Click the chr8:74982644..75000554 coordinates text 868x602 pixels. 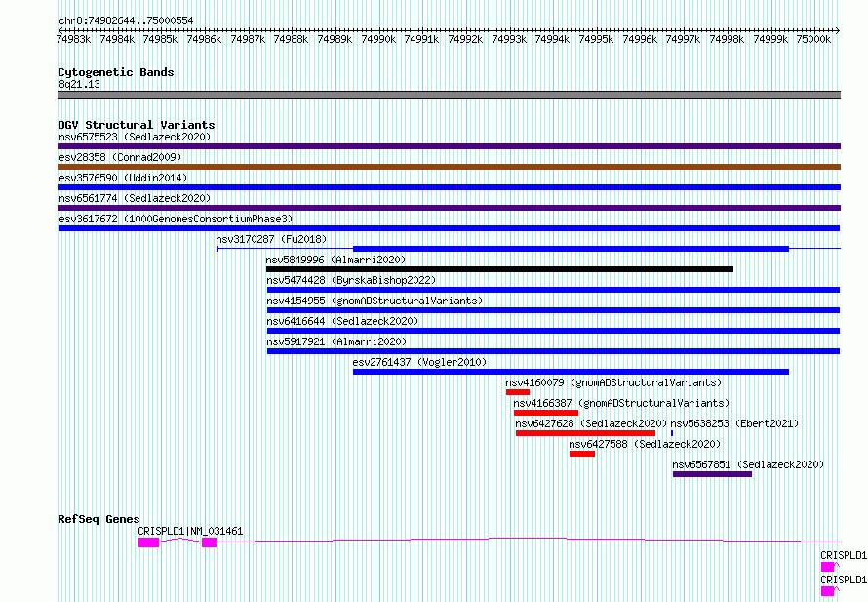pos(126,20)
